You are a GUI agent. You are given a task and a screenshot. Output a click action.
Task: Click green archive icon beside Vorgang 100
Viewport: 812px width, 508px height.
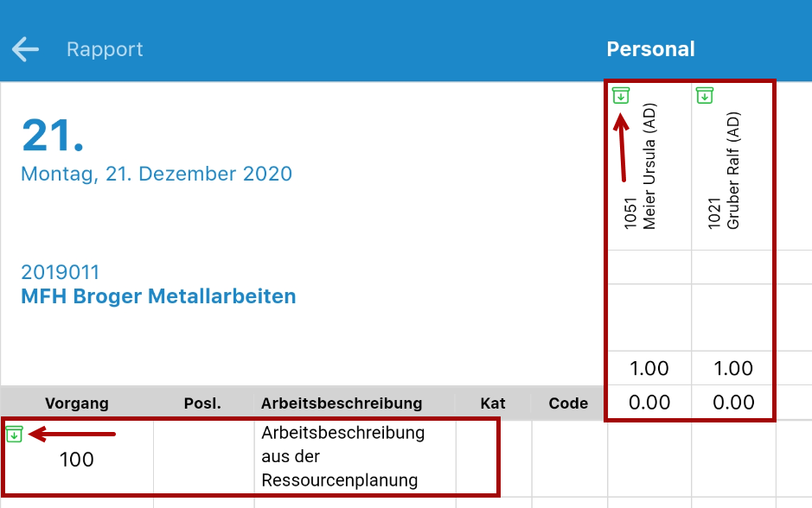coord(15,434)
